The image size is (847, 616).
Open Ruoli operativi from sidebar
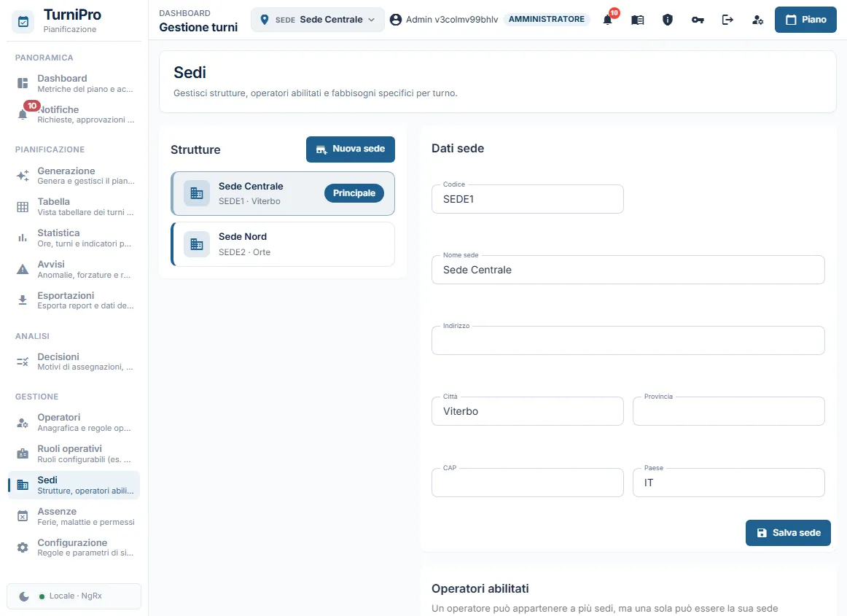click(x=74, y=454)
